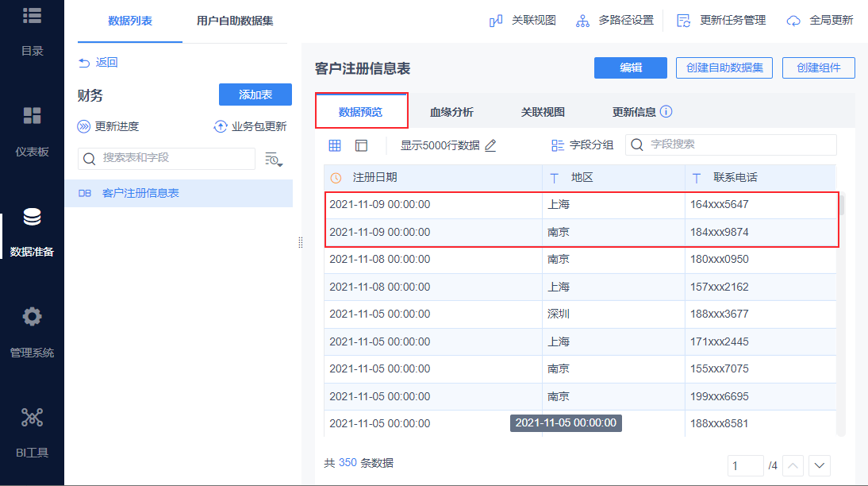Click the 字段分组 field grouping icon
Screen dimensions: 868x486
tap(558, 145)
